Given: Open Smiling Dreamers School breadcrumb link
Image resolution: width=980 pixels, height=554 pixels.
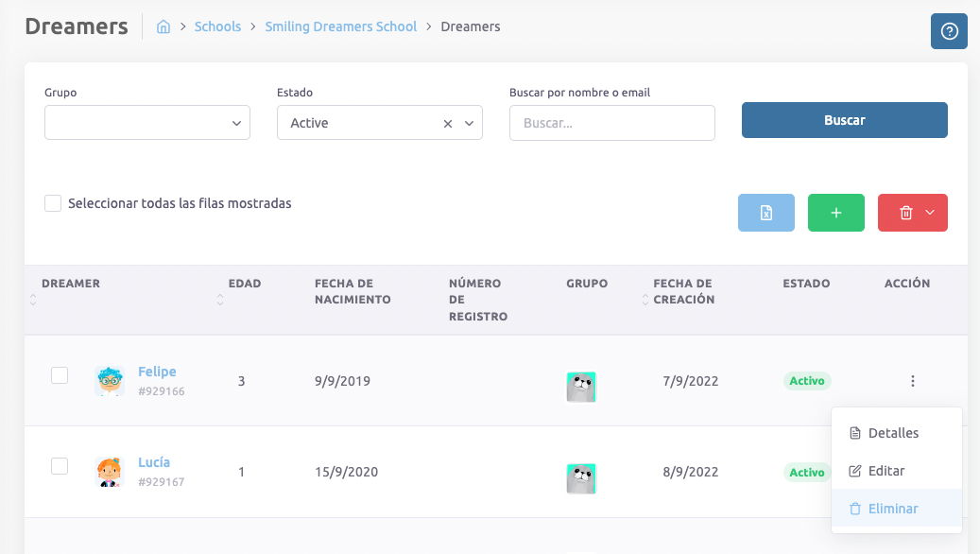Looking at the screenshot, I should click(x=340, y=26).
